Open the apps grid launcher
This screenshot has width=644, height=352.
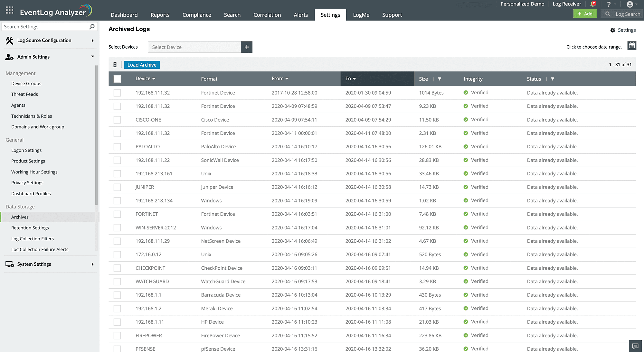coord(9,10)
